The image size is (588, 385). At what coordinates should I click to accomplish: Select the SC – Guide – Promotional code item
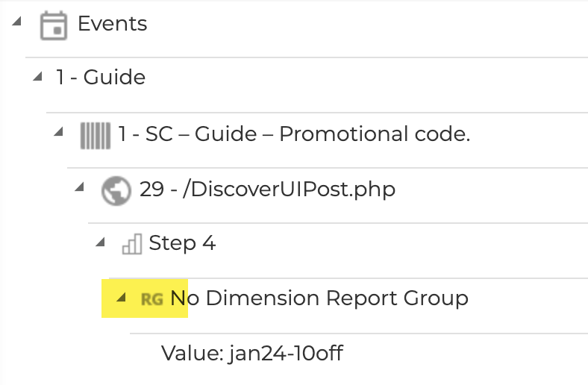[x=294, y=134]
